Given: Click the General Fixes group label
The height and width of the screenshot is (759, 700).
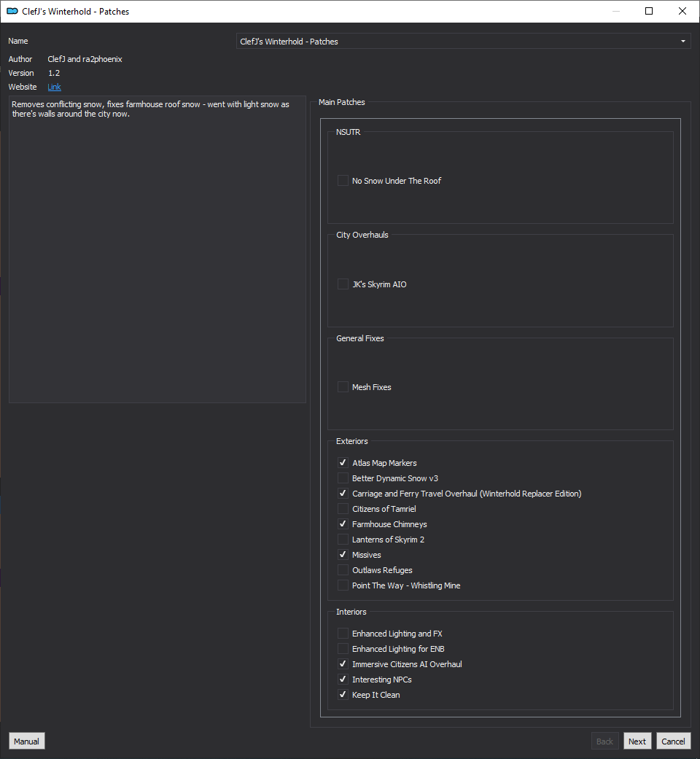Looking at the screenshot, I should (359, 338).
